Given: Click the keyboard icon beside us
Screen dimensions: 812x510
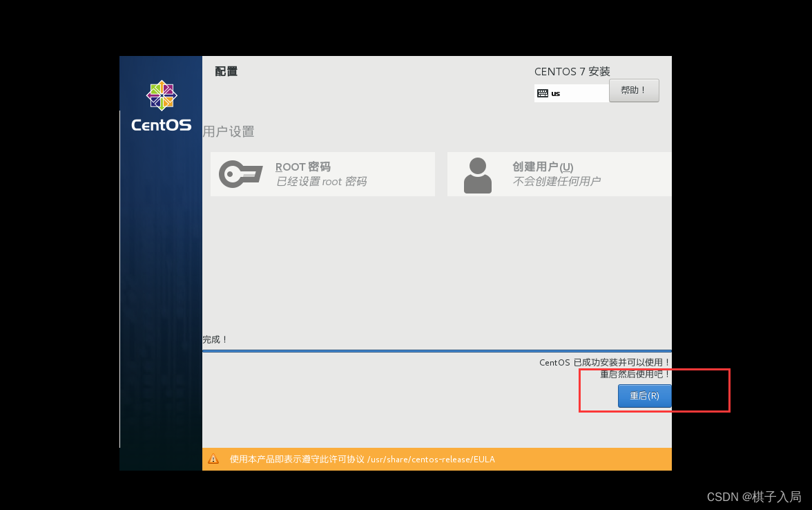Looking at the screenshot, I should [543, 93].
